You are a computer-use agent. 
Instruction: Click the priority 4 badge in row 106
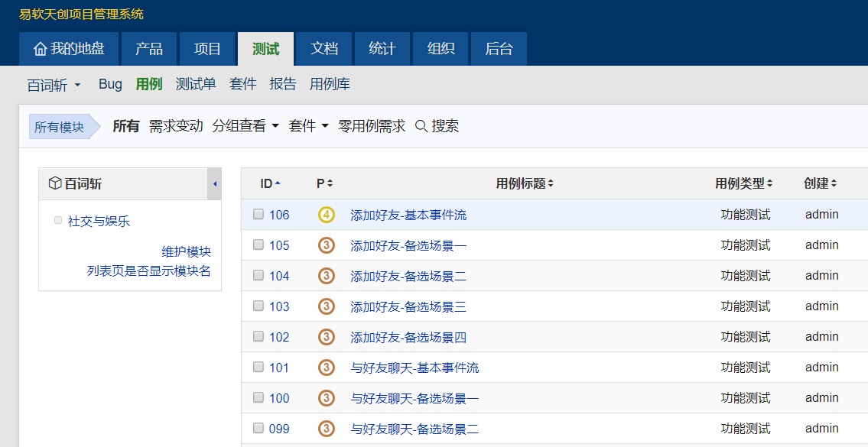[x=327, y=215]
